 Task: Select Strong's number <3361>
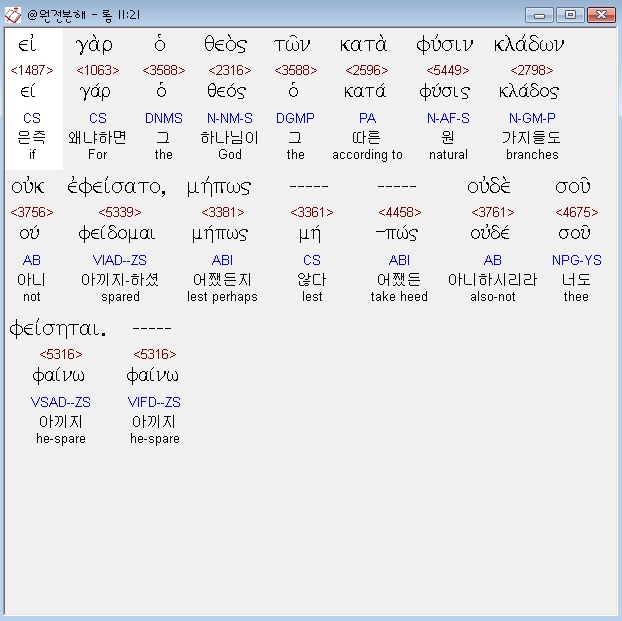pos(312,212)
